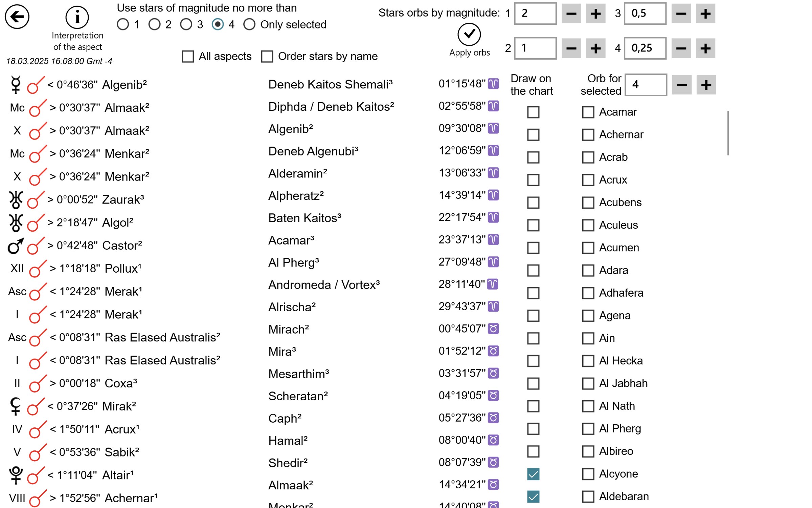Open Interpretation of the aspect info

tap(77, 17)
